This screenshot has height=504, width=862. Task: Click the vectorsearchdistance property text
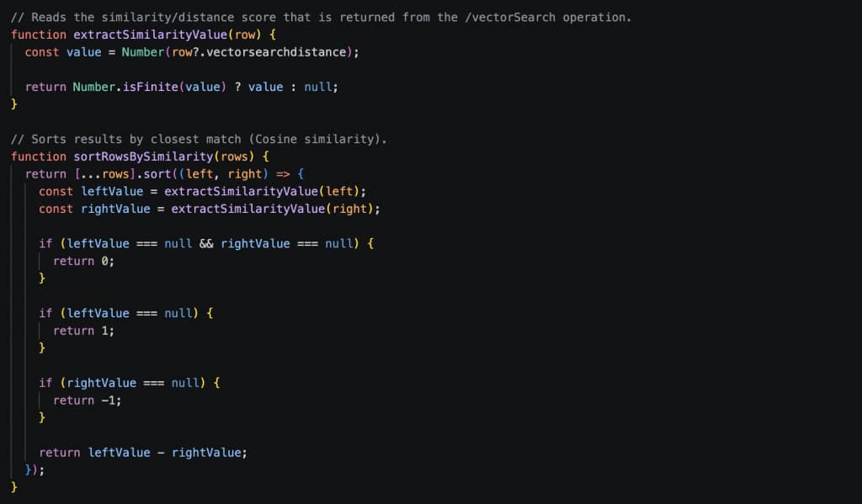pos(276,52)
